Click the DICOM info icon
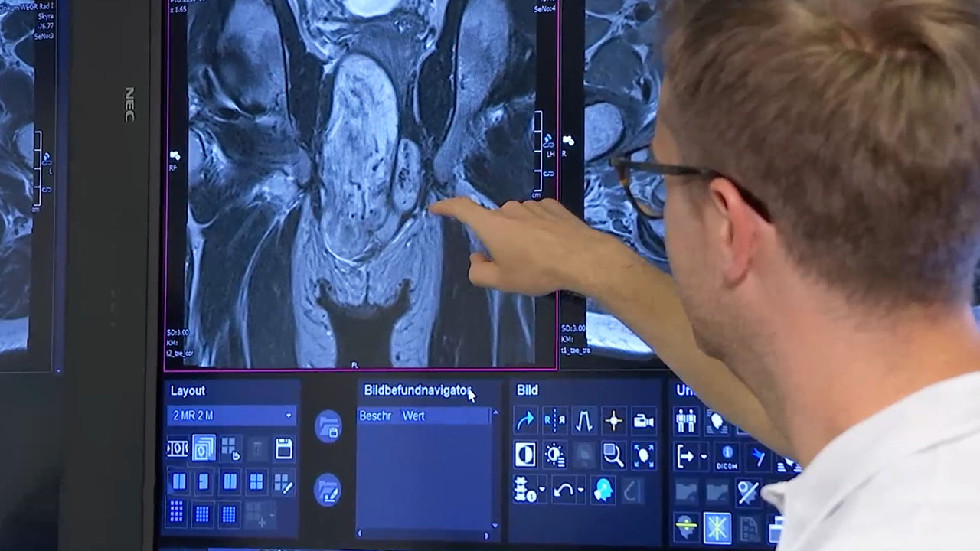Image resolution: width=980 pixels, height=551 pixels. (726, 457)
